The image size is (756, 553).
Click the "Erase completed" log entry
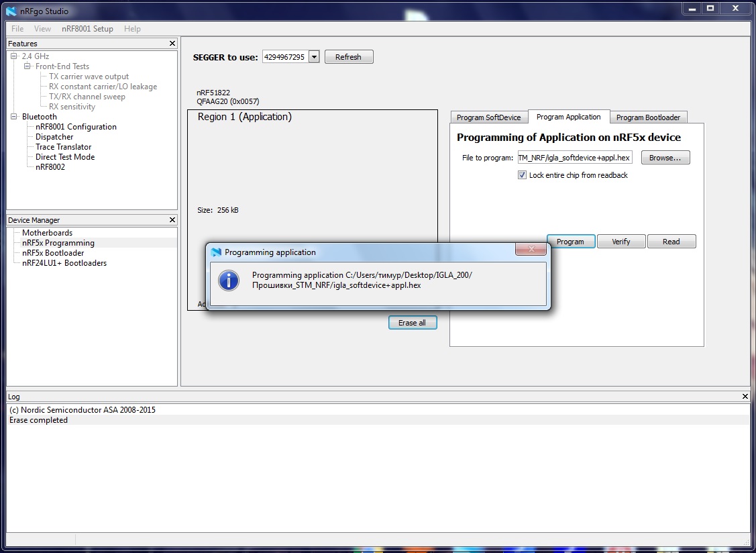tap(39, 420)
